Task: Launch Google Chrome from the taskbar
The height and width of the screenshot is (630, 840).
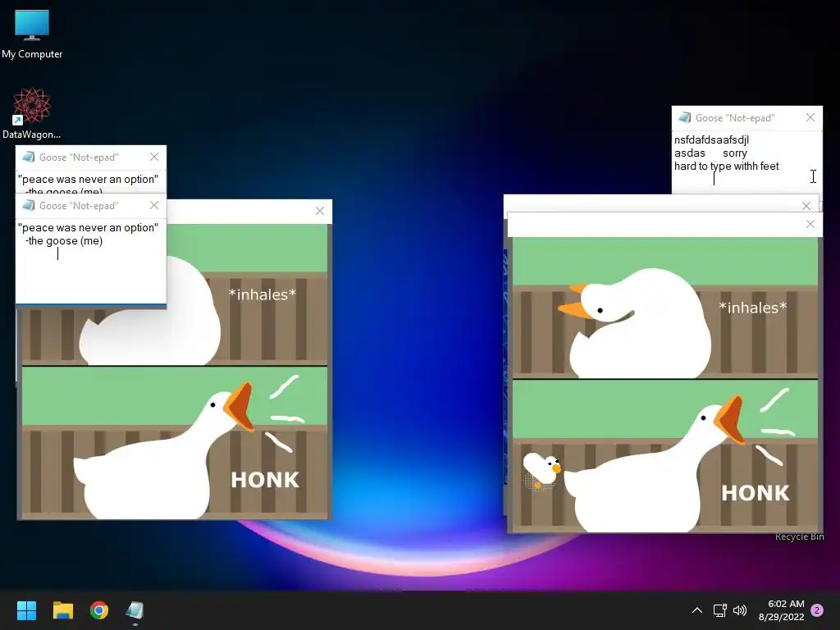Action: [99, 610]
